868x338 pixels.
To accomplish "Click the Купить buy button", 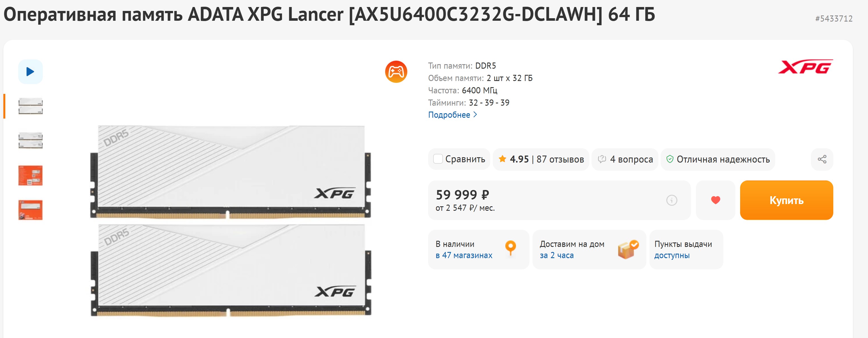I will pos(787,200).
